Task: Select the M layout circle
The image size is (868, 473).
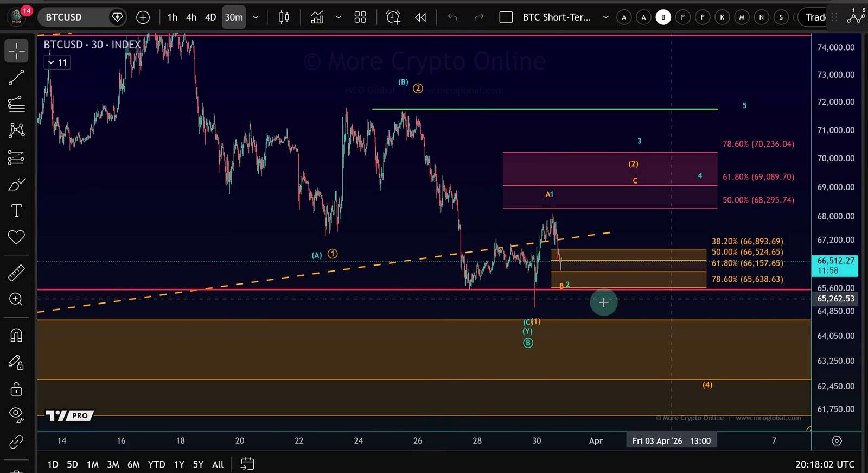Action: pos(742,17)
